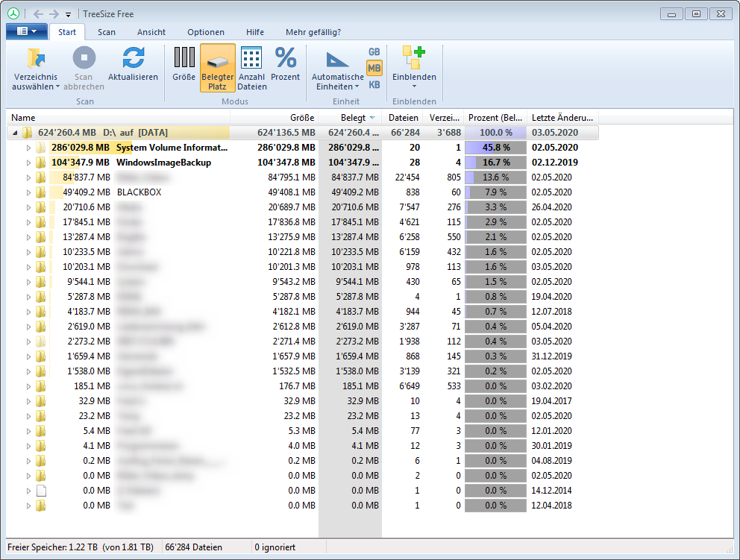Open Verzeichnis auswählen folder picker

36,69
